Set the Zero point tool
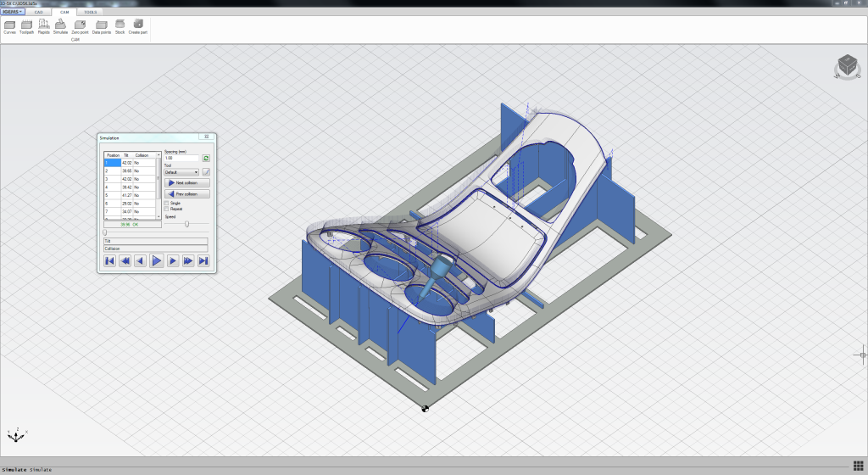This screenshot has width=868, height=475. pos(80,26)
